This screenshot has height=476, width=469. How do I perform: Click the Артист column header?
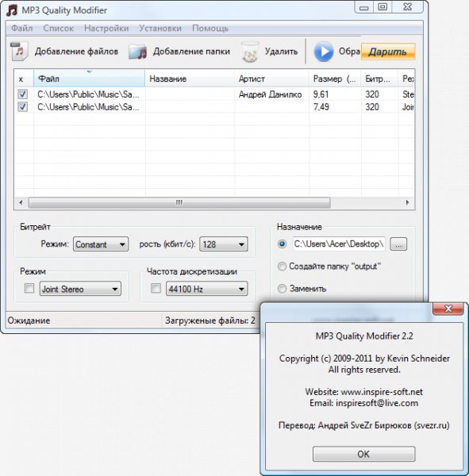point(271,79)
